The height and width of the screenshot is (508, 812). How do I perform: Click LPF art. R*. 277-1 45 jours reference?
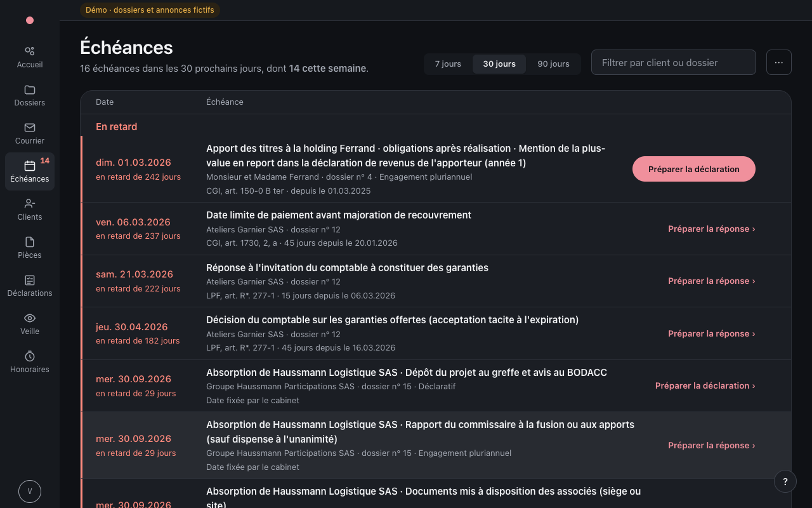pos(301,348)
